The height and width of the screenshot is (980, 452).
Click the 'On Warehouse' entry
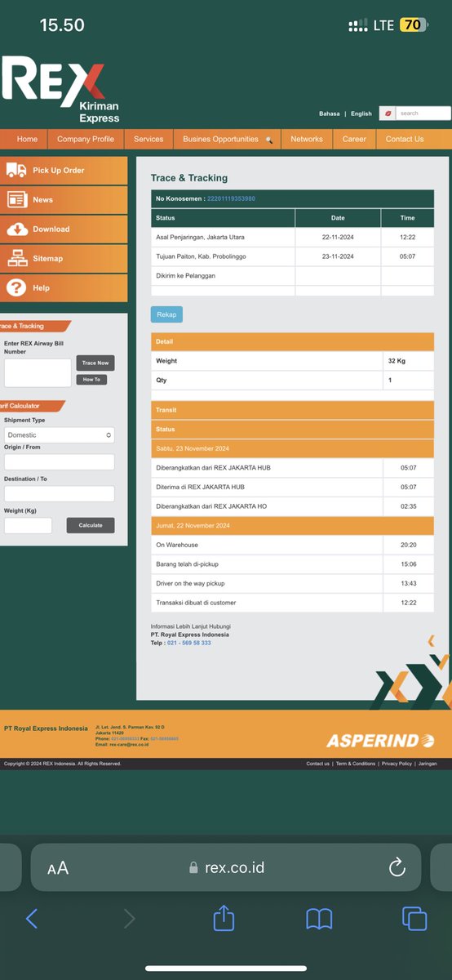pos(292,545)
